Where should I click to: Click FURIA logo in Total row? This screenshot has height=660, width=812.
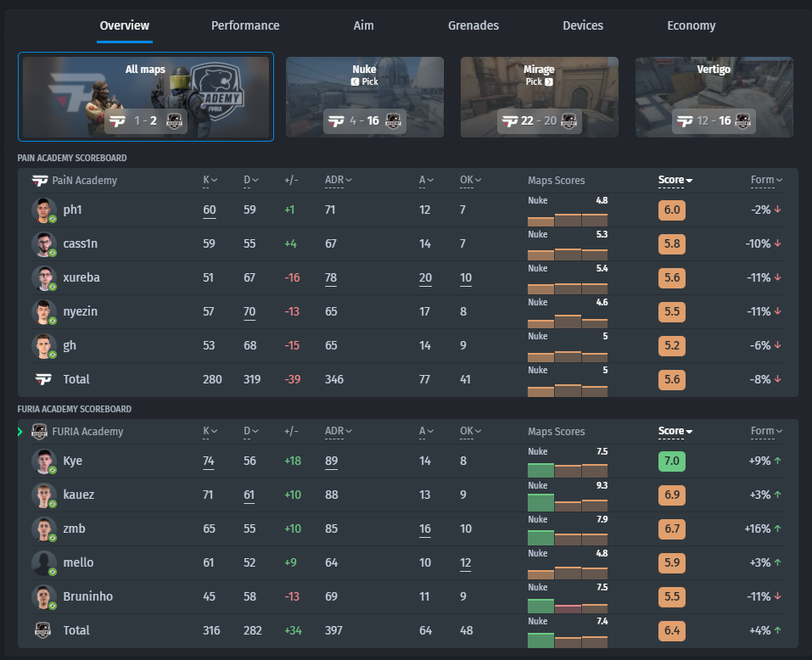(43, 630)
